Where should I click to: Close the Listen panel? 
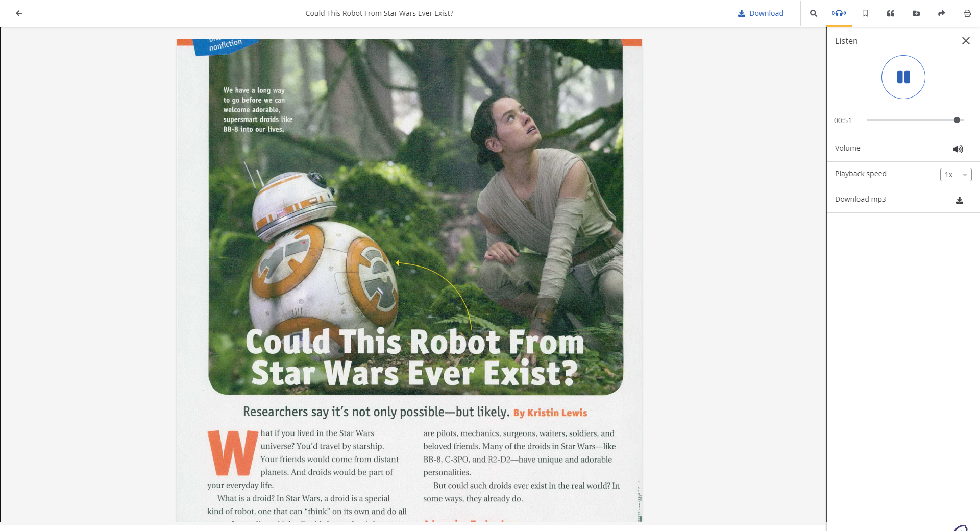click(x=966, y=41)
